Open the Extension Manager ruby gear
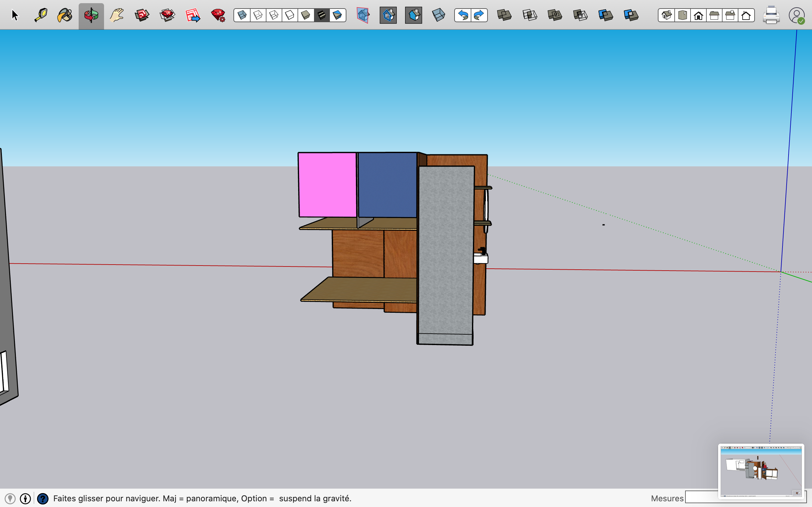812x507 pixels. point(218,16)
